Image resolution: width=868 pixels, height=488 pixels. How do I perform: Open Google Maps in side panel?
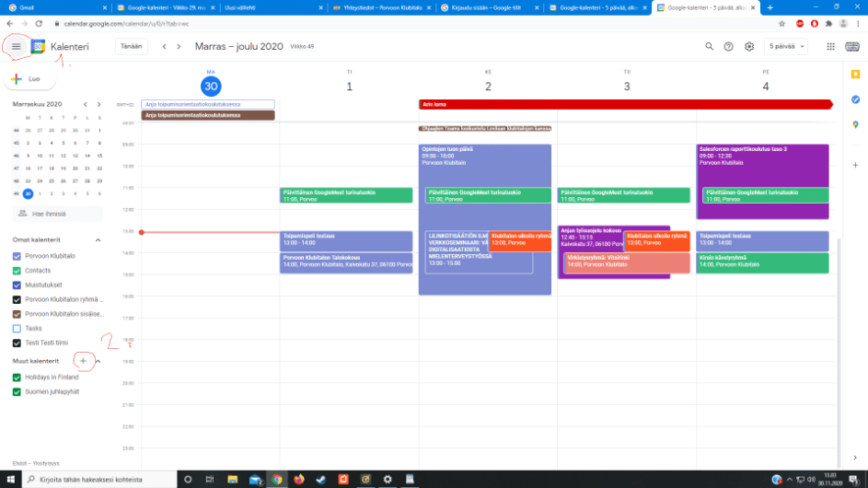coord(855,124)
